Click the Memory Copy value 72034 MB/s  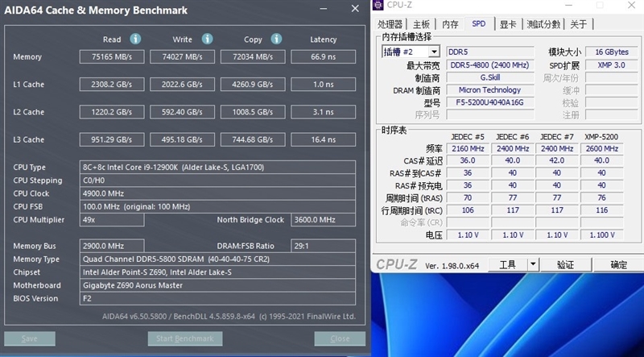point(253,56)
